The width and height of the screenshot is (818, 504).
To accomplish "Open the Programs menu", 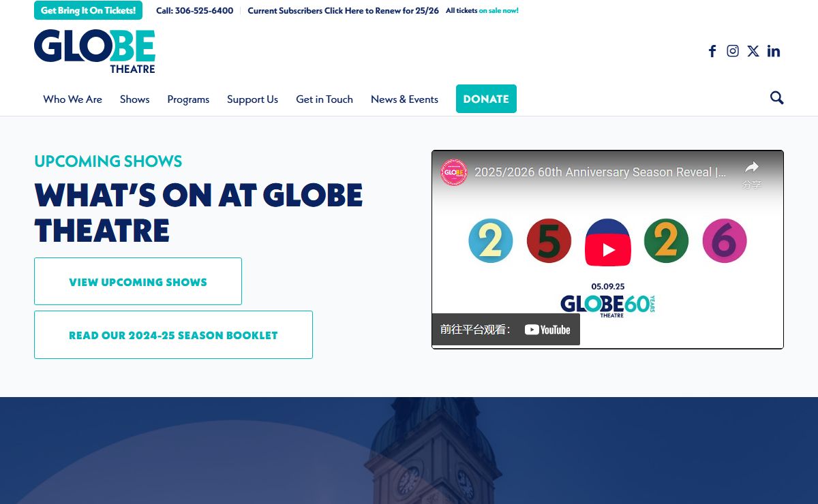I will (188, 99).
